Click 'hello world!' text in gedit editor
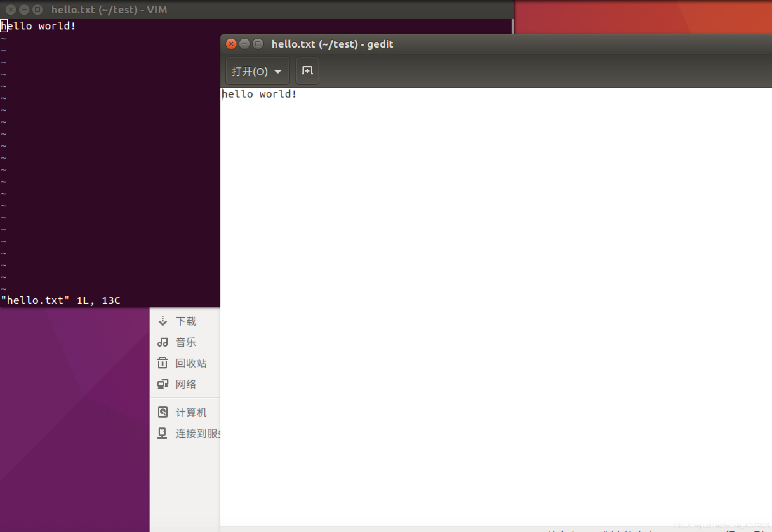The height and width of the screenshot is (532, 772). pos(259,94)
